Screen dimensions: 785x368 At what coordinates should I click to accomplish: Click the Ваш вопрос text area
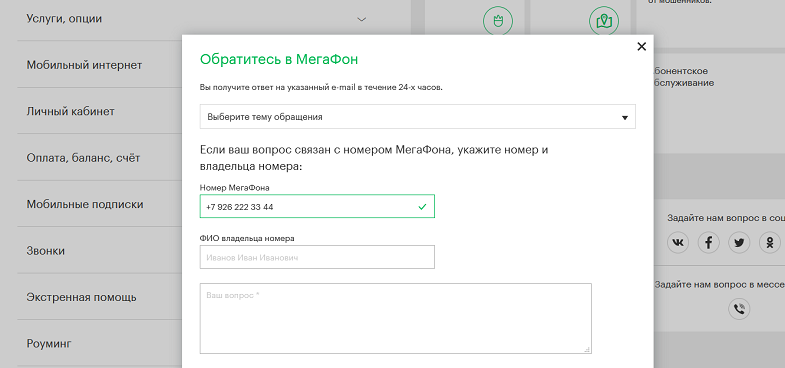coord(396,318)
